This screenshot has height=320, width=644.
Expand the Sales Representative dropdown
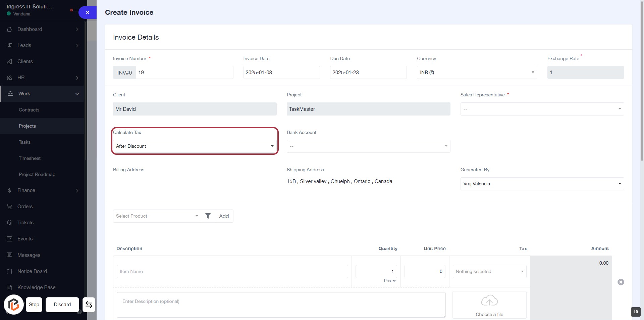542,109
